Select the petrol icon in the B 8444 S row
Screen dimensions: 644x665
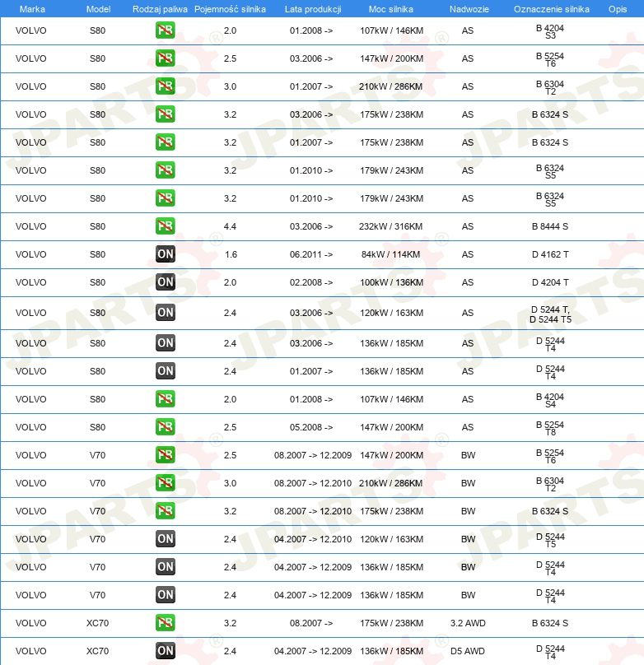tap(165, 226)
